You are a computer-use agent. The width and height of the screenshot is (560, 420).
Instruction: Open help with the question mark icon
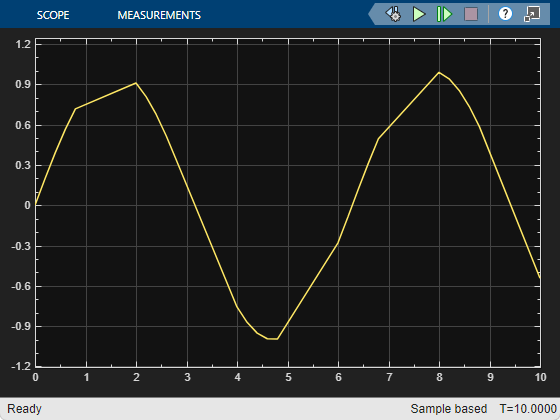tap(505, 14)
